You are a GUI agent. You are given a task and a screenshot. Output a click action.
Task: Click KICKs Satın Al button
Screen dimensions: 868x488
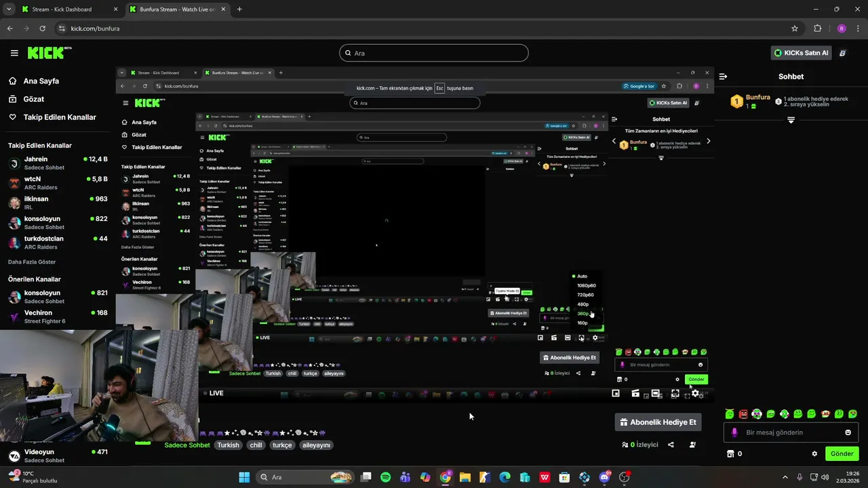coord(801,53)
